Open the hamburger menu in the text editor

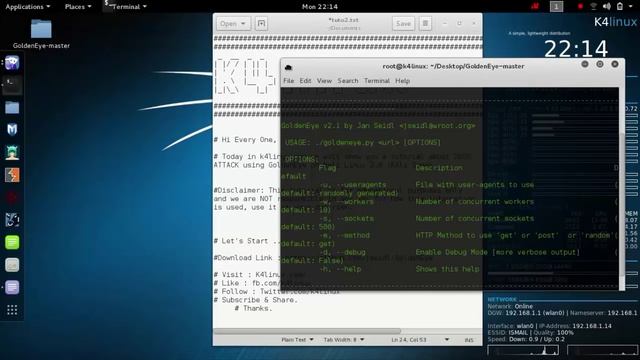425,24
